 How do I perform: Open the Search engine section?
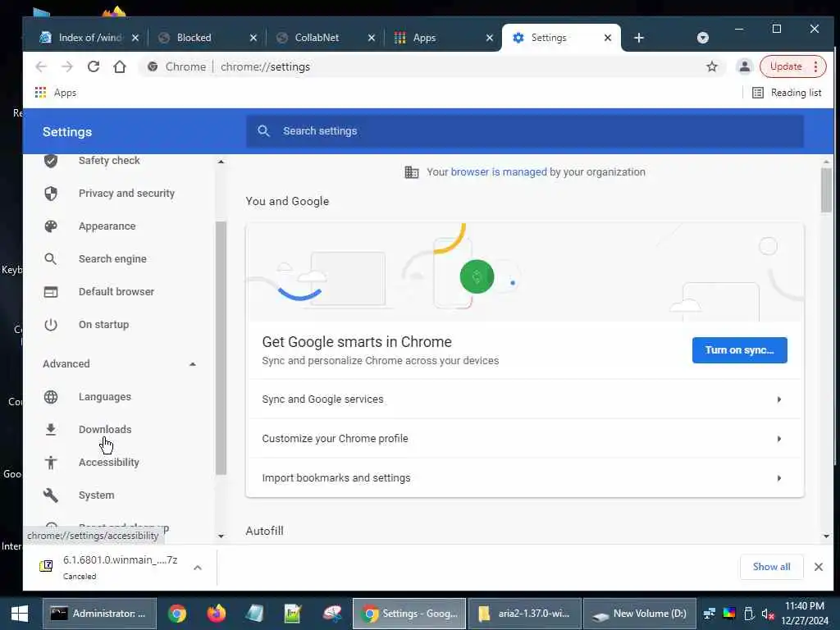point(112,259)
